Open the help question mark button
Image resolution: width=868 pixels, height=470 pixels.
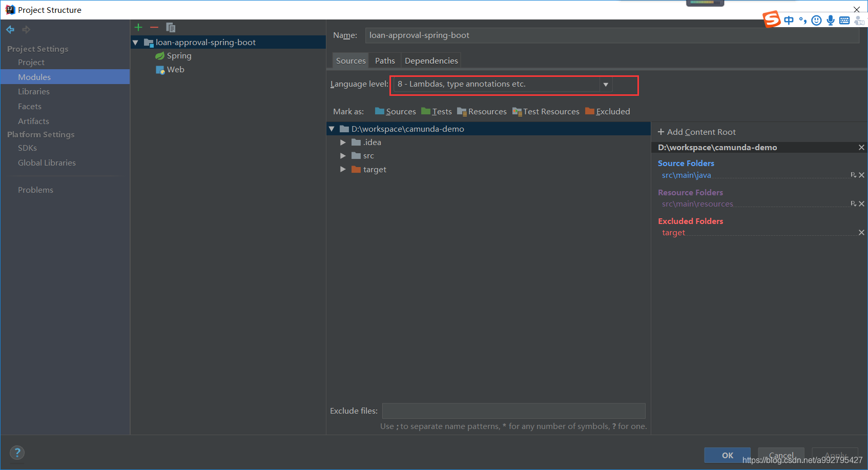tap(17, 453)
